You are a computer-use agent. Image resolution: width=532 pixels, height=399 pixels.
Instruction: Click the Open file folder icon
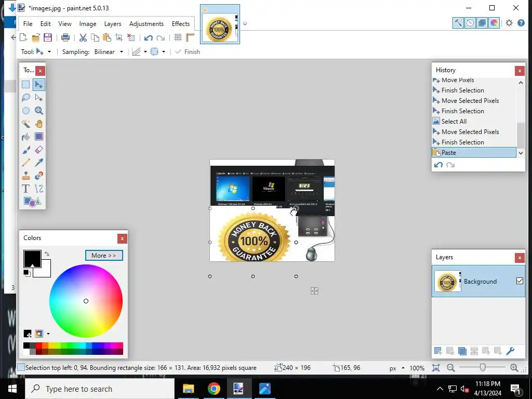[x=36, y=37]
